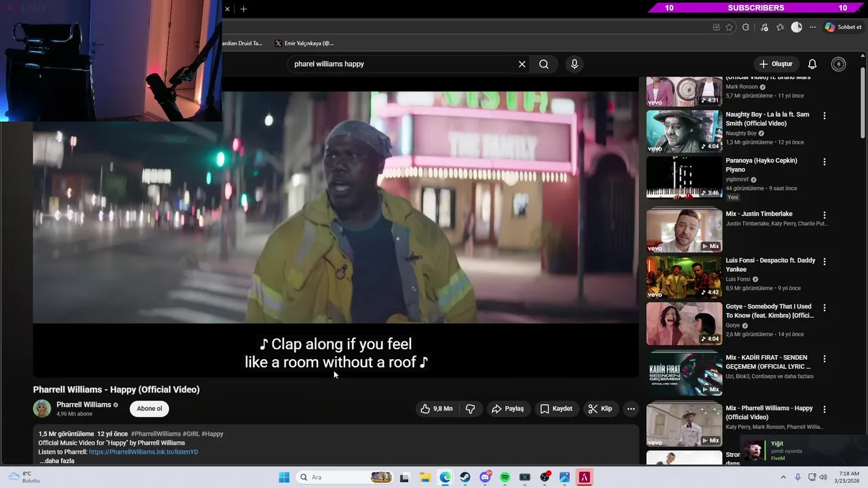The height and width of the screenshot is (488, 868).
Task: Open Luis Fonsi Despacito thumbnail
Action: pos(684,277)
